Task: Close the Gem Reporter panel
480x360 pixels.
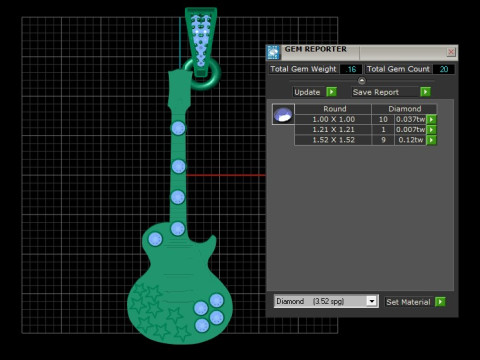Action: click(451, 52)
